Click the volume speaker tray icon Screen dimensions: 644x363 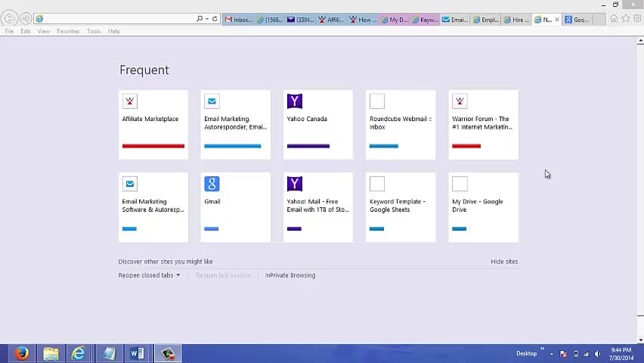coord(598,354)
